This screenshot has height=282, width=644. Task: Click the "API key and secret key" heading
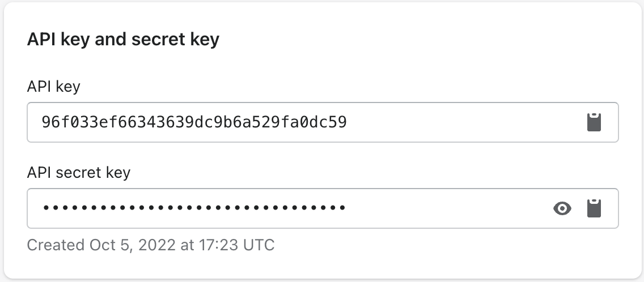click(x=123, y=40)
